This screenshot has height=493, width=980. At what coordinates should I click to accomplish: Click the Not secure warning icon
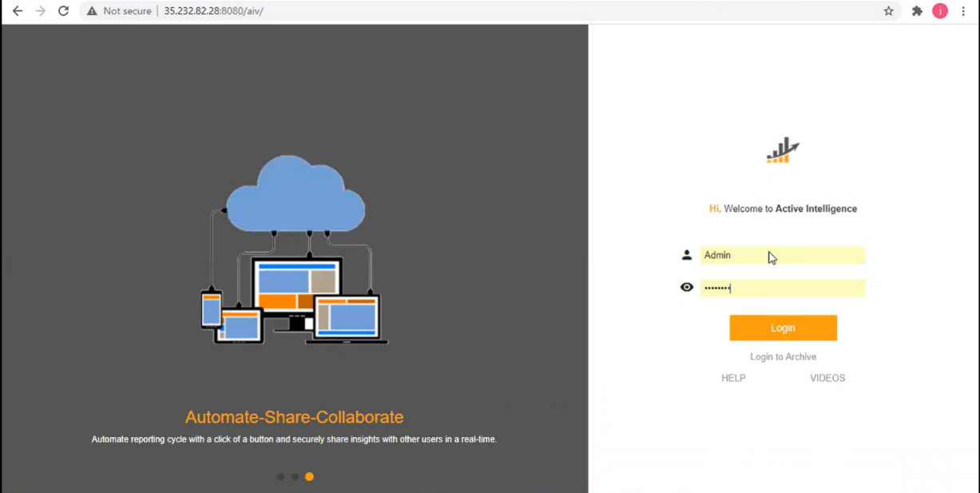[92, 11]
